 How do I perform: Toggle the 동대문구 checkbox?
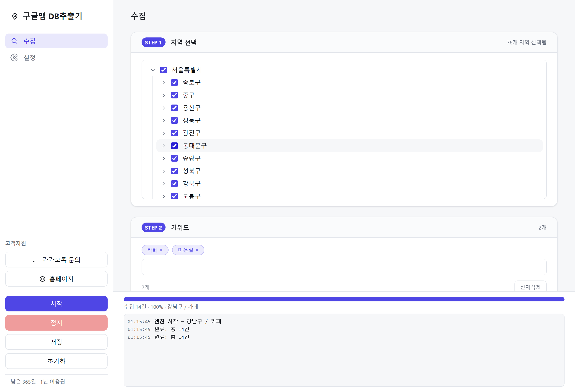pos(174,146)
